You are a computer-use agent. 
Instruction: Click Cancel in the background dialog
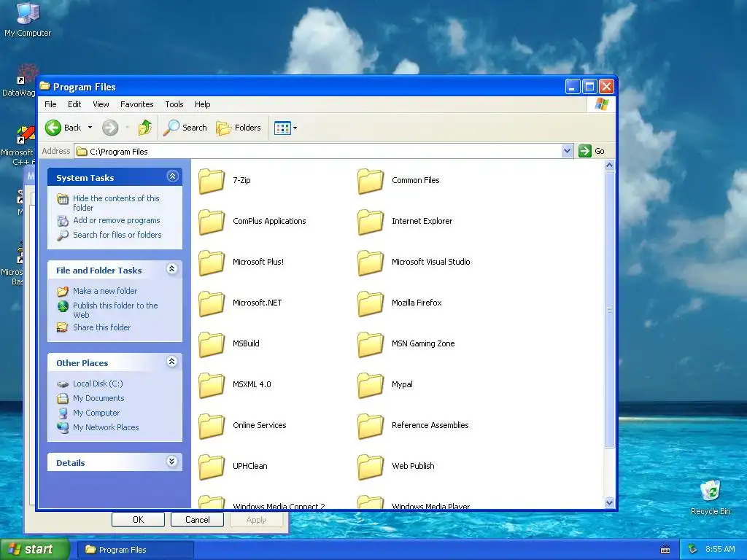[x=197, y=519]
